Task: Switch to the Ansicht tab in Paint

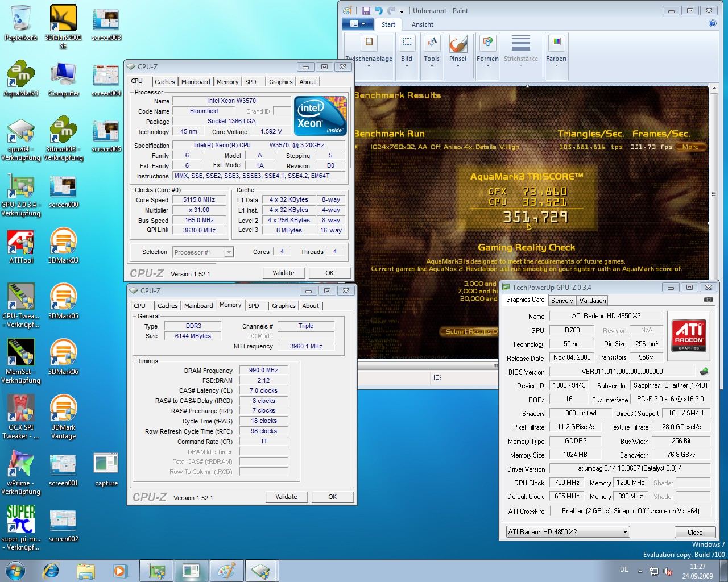Action: coord(422,24)
